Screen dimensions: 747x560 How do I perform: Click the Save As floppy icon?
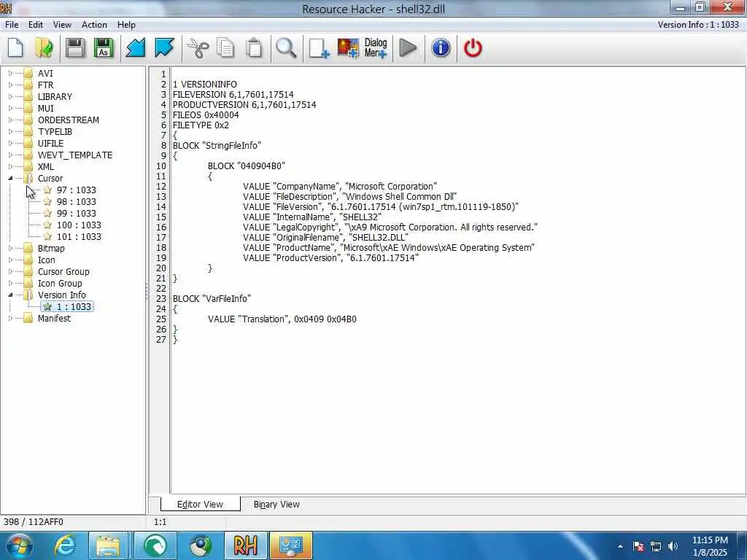click(104, 48)
